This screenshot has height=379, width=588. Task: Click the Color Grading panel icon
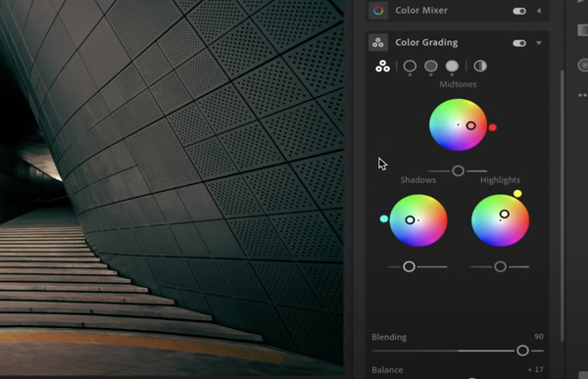click(378, 43)
